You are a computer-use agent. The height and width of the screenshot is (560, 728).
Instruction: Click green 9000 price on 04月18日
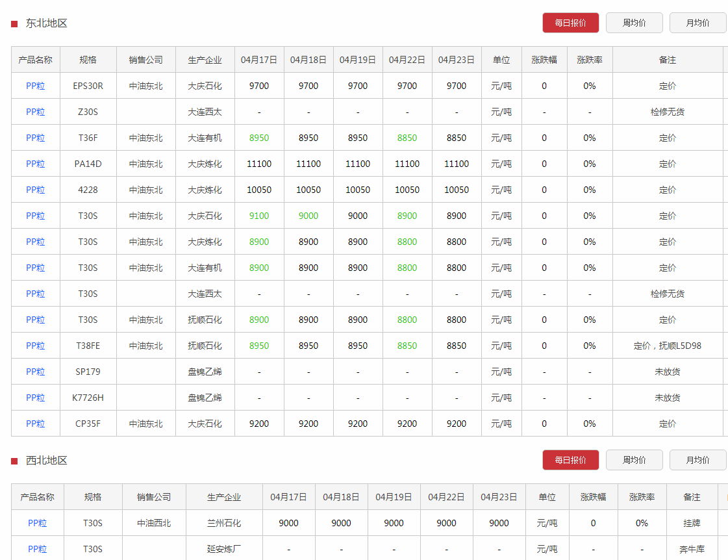pyautogui.click(x=308, y=216)
